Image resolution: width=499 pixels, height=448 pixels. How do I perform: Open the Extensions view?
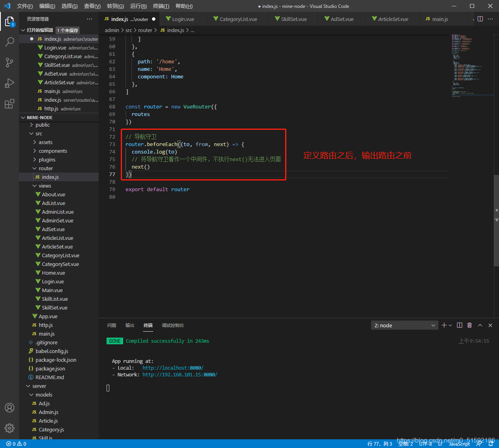coord(10,104)
